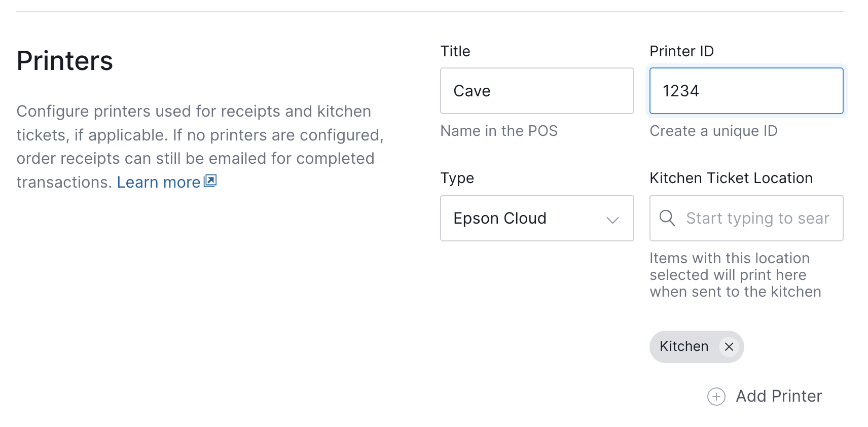The image size is (868, 427).
Task: Click inside the Title field showing Cave
Action: [536, 91]
